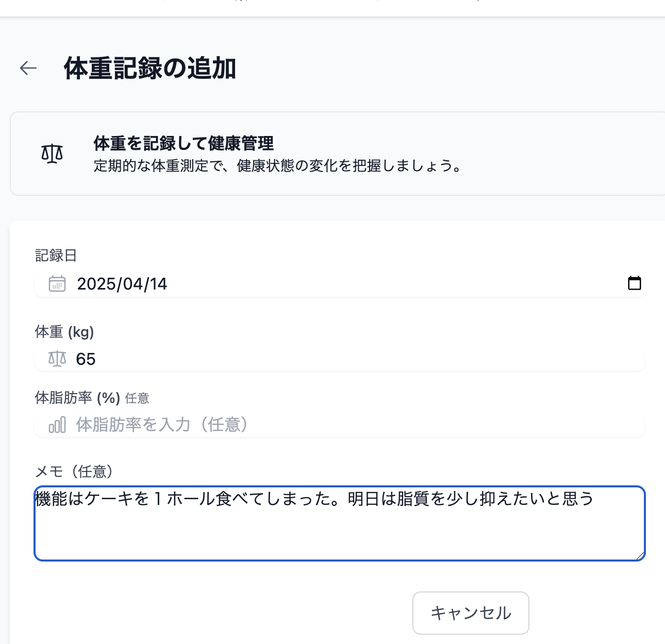Select the month 04 in the date field
The width and height of the screenshot is (665, 644).
(x=133, y=284)
